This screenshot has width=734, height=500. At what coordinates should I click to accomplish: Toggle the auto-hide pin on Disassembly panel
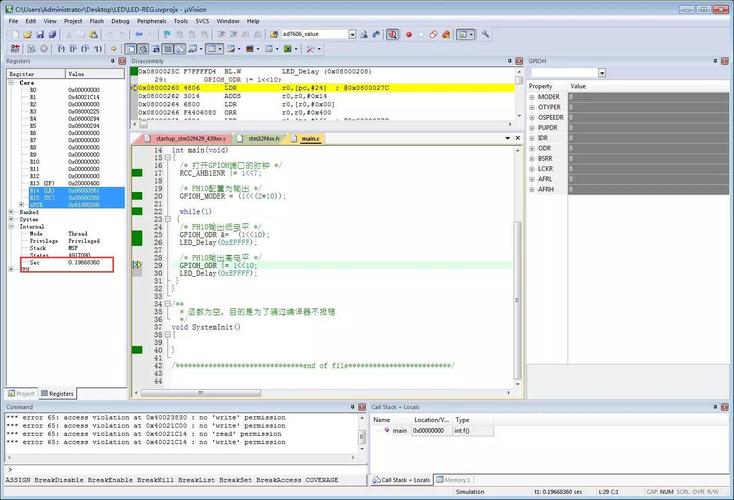(509, 61)
